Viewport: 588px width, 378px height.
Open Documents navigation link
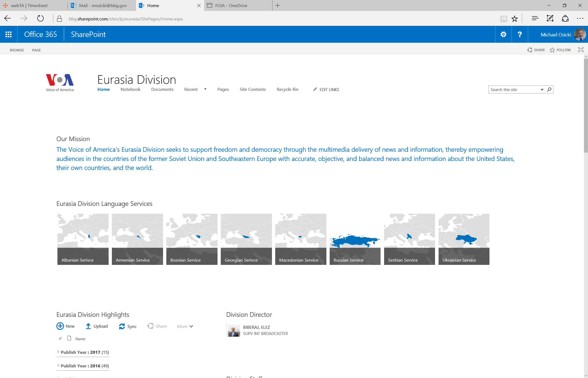(162, 89)
